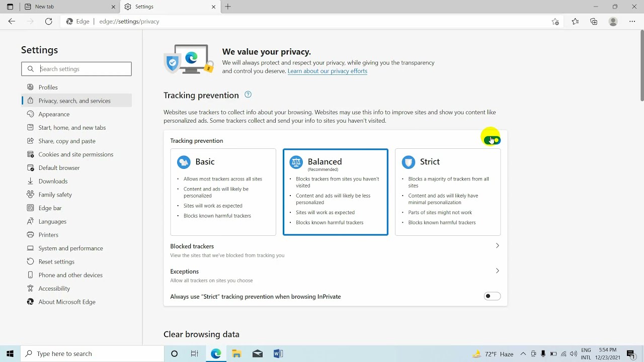Image resolution: width=644 pixels, height=362 pixels.
Task: Open Microsoft Word from the taskbar
Action: (x=278, y=354)
